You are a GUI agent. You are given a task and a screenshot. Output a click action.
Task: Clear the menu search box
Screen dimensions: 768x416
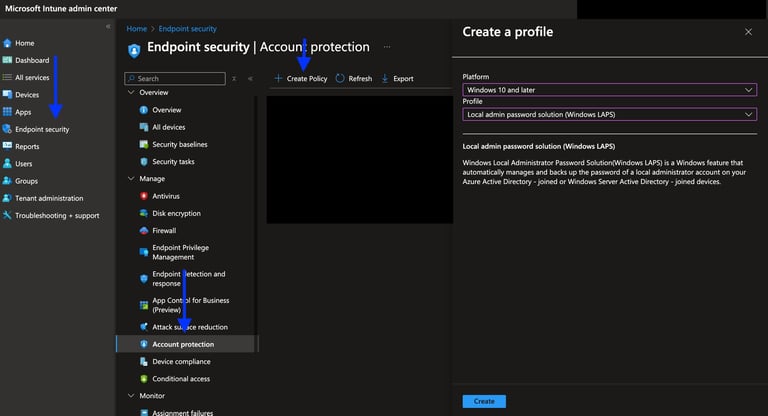pyautogui.click(x=234, y=78)
